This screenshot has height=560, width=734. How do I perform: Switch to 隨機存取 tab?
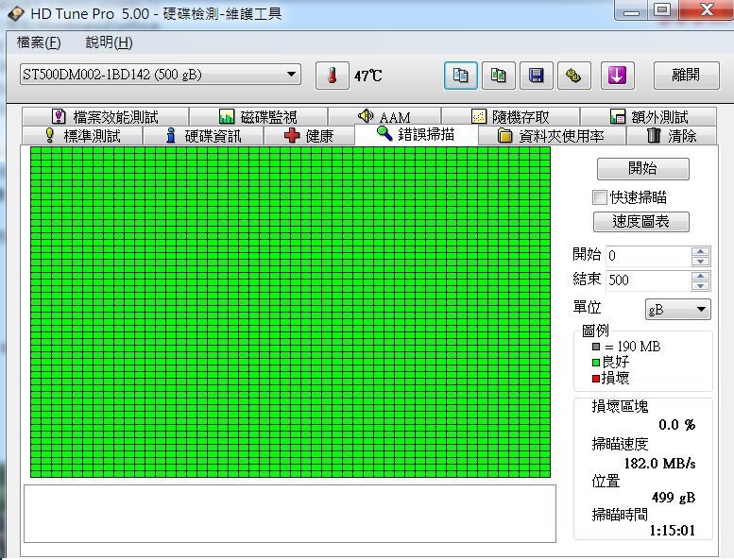pyautogui.click(x=511, y=116)
